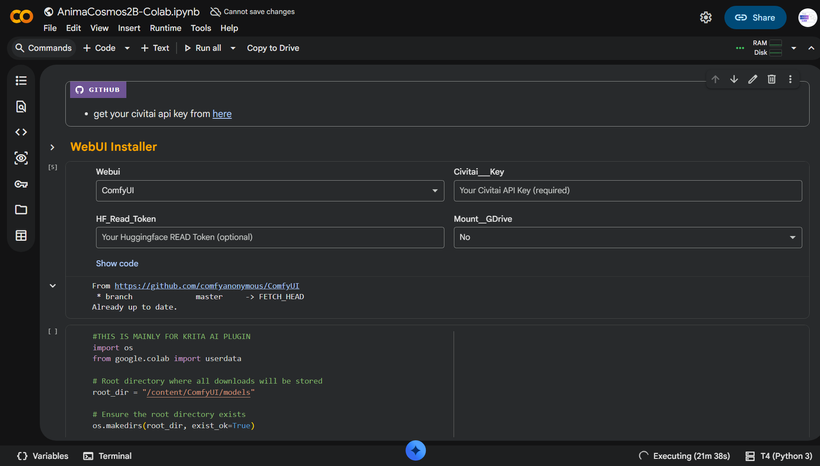Viewport: 820px width, 466px height.
Task: Open the runtime connection options dropdown
Action: pos(794,48)
